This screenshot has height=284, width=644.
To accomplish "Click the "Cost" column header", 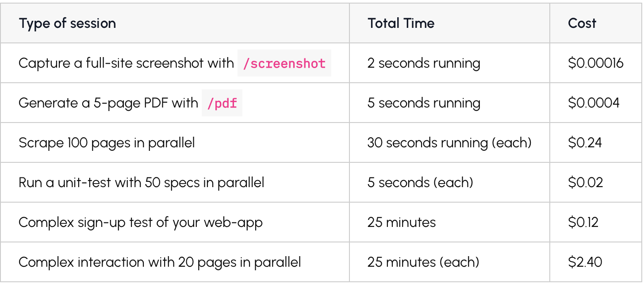I will pos(582,23).
